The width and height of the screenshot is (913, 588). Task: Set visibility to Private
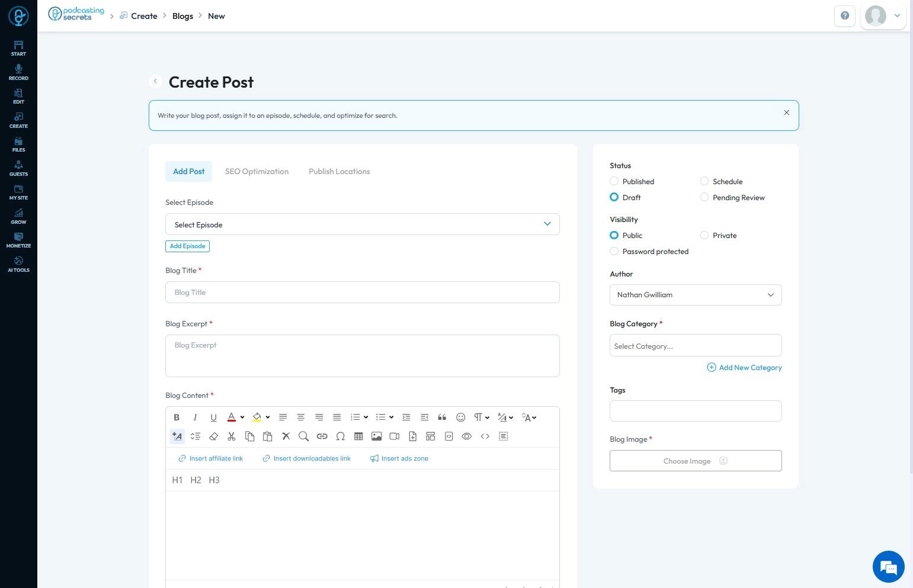click(719, 235)
